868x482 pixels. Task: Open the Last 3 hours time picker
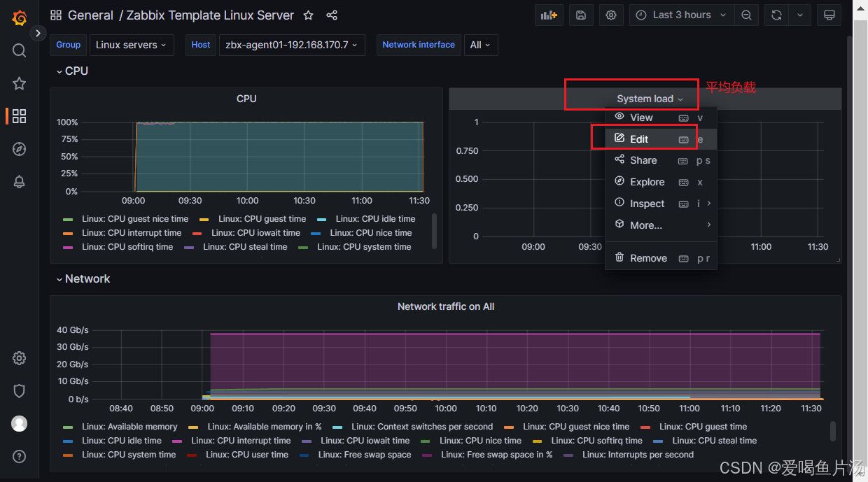[682, 15]
